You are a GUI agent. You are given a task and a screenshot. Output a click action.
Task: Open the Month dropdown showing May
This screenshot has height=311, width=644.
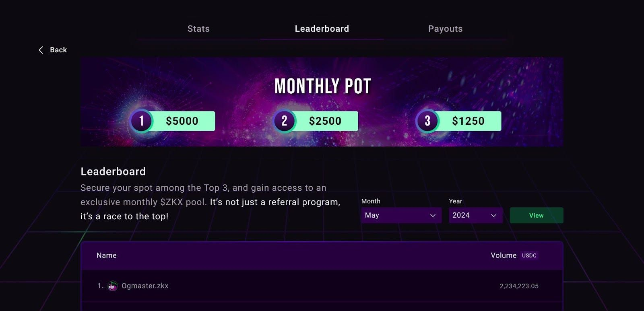(401, 215)
